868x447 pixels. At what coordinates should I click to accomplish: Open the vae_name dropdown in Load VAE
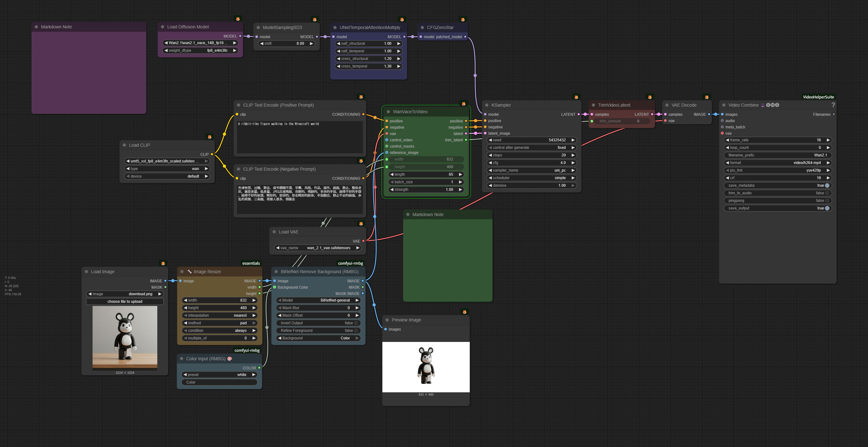pyautogui.click(x=318, y=248)
